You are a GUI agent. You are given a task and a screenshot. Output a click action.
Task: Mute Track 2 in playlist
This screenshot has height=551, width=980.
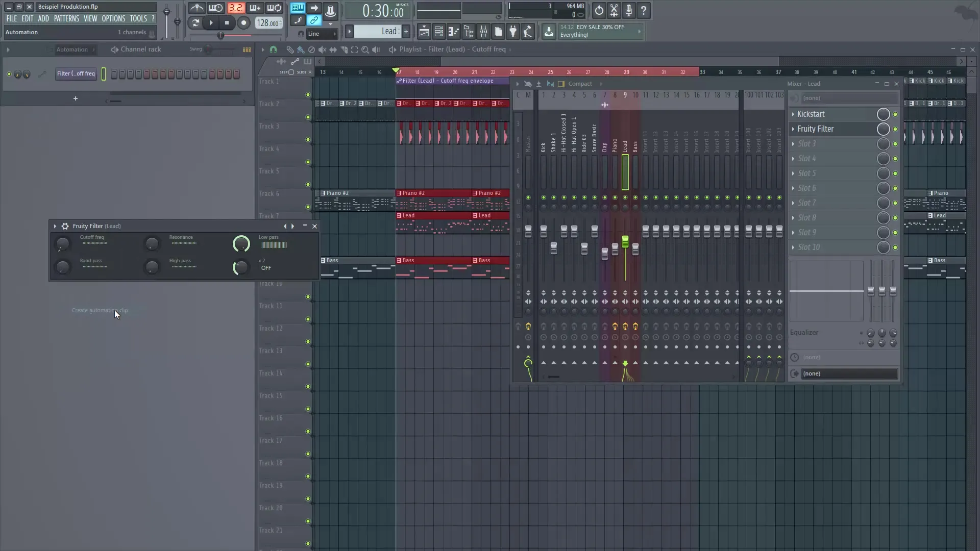308,117
